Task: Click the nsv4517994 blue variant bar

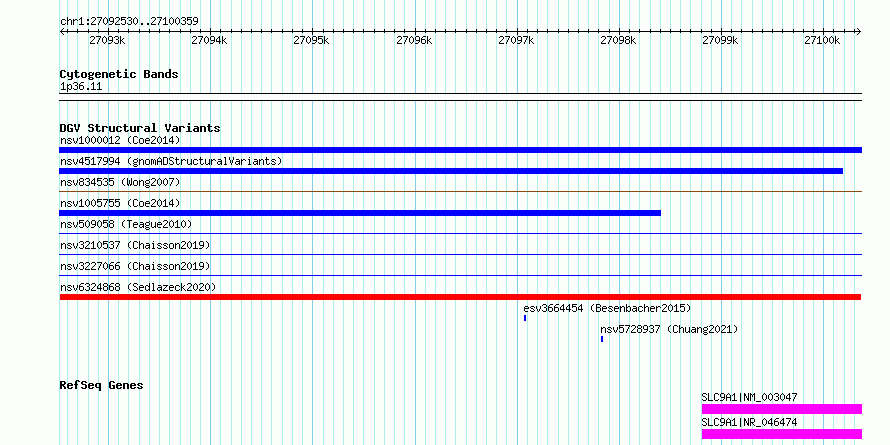Action: pos(451,171)
